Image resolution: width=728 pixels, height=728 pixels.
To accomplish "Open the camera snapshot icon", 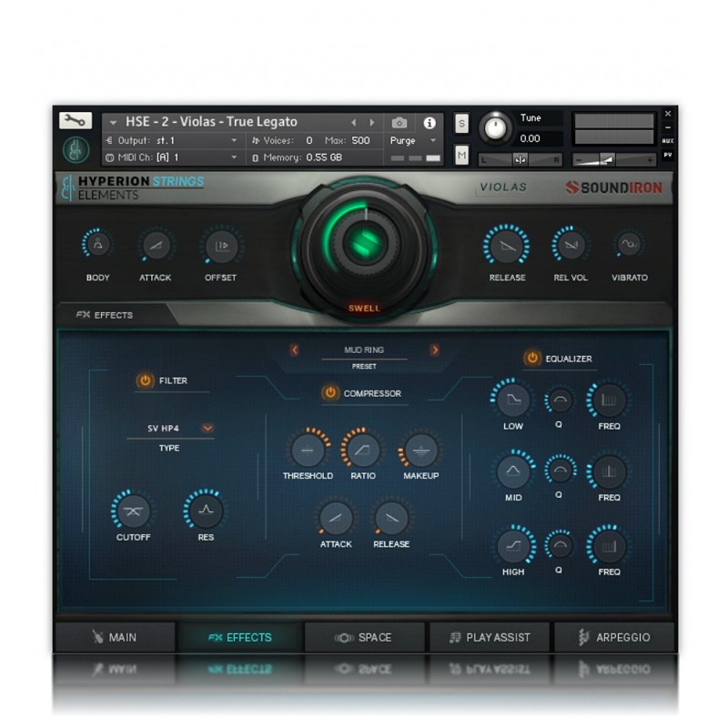I will coord(399,122).
